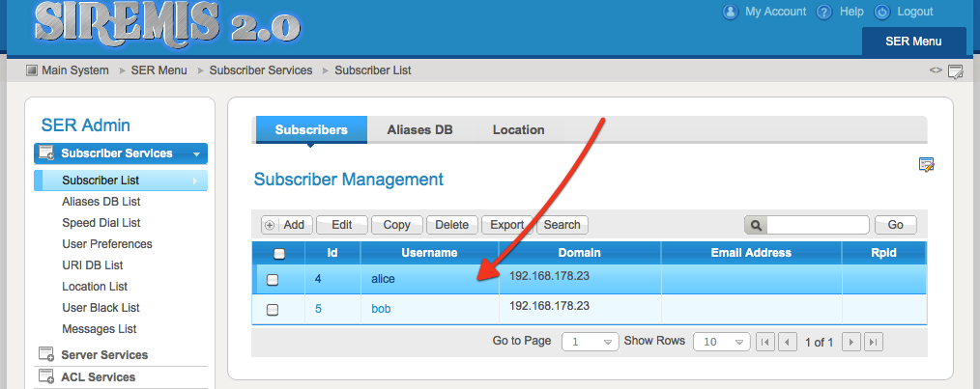The width and height of the screenshot is (980, 389).
Task: Click the Help question mark icon
Action: pos(824,12)
